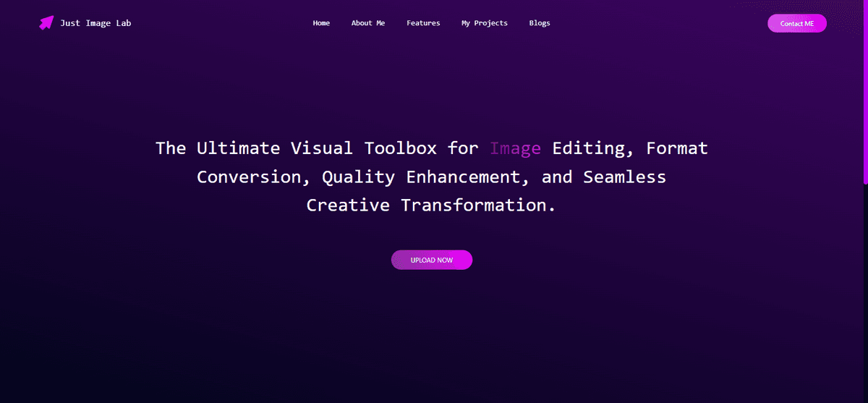Open the About Me section

coord(368,23)
